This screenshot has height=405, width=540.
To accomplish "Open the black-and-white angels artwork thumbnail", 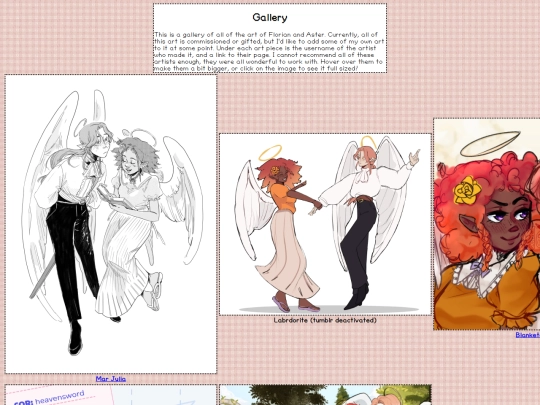I will tap(111, 224).
